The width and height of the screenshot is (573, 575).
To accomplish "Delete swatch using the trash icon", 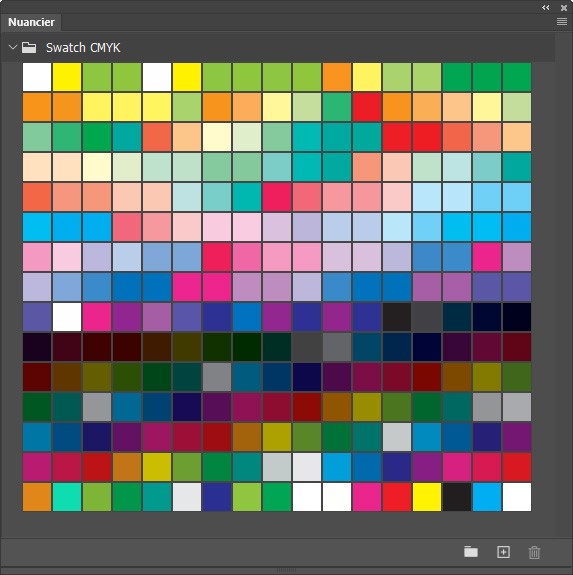I will [x=534, y=552].
